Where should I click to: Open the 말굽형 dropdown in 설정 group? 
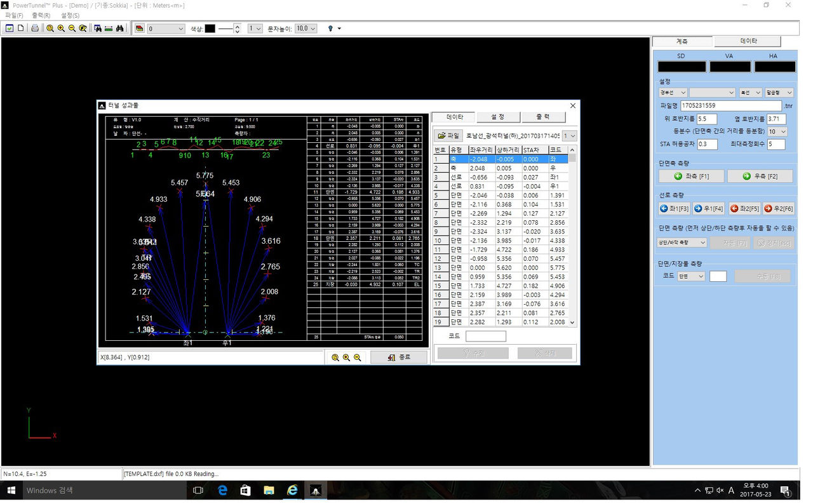779,93
